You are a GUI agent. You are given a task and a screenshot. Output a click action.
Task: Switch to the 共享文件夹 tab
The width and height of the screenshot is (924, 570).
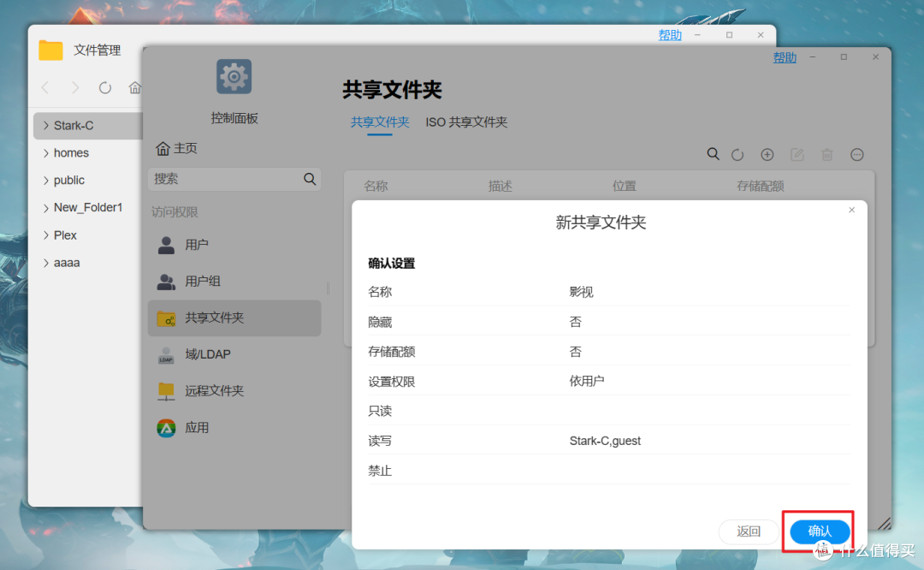click(380, 122)
